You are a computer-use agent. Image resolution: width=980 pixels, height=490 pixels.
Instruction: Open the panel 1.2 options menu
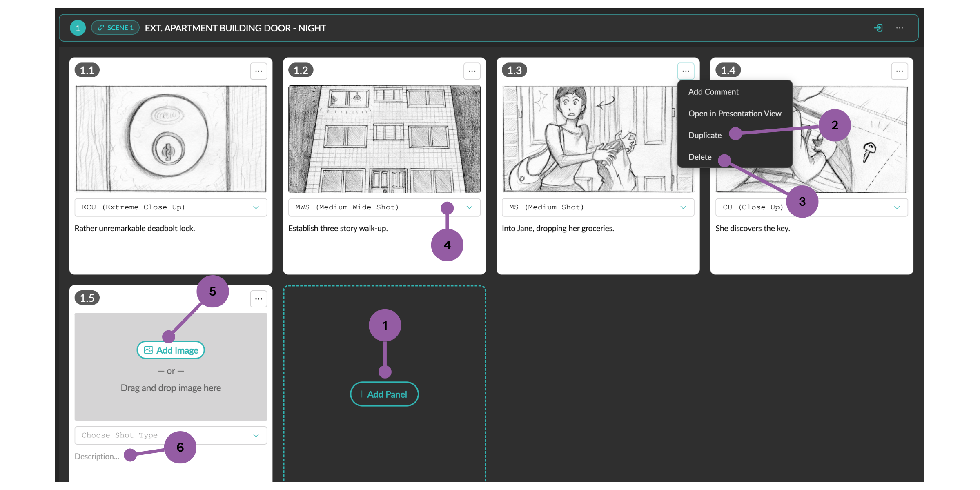click(472, 71)
